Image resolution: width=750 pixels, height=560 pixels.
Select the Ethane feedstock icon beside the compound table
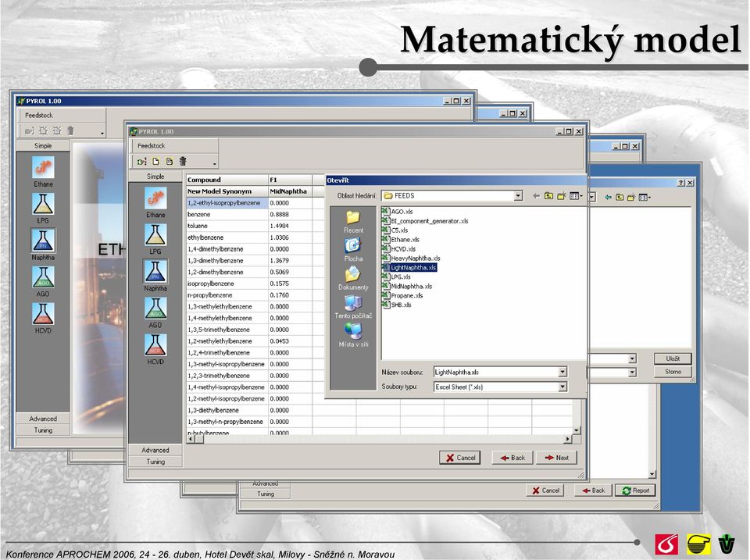[x=155, y=198]
